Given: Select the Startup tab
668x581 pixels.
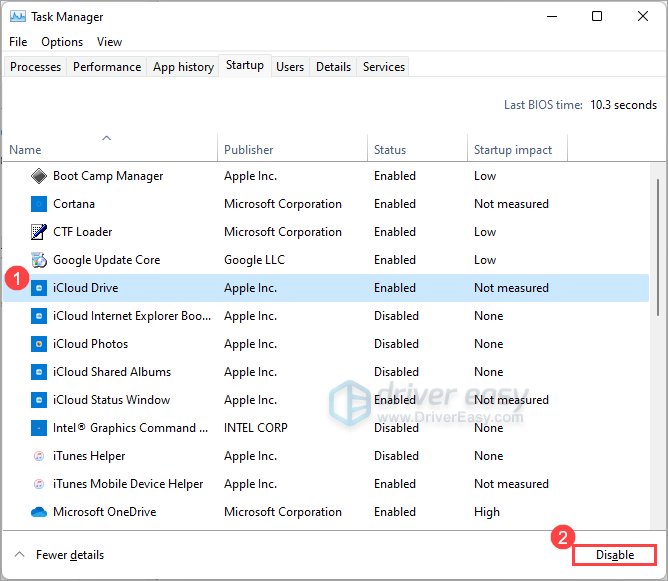Looking at the screenshot, I should (245, 65).
